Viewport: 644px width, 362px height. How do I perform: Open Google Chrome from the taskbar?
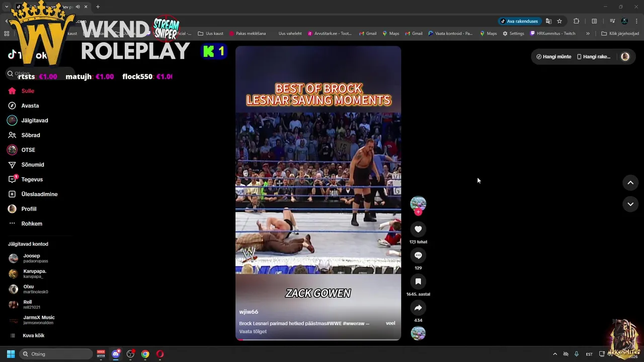point(145,354)
